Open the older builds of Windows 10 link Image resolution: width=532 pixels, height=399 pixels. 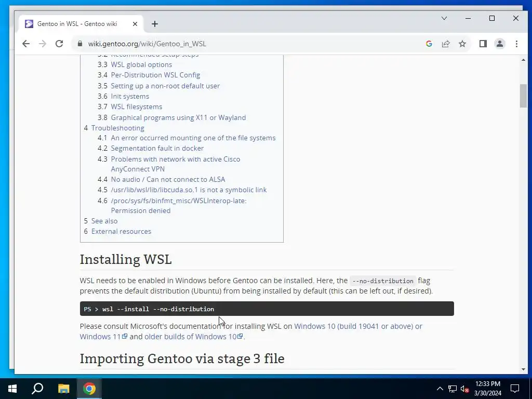click(x=193, y=337)
